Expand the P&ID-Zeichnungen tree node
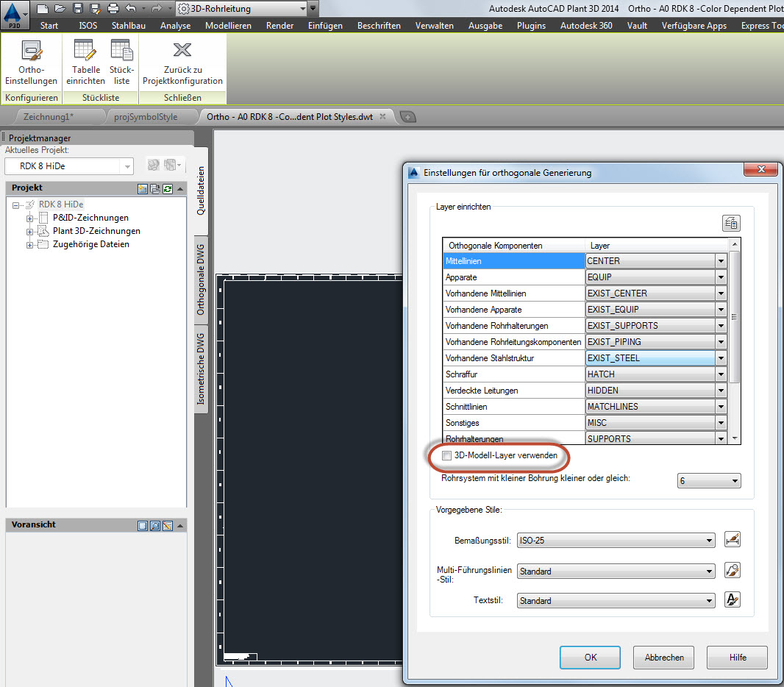The image size is (784, 687). pyautogui.click(x=29, y=218)
